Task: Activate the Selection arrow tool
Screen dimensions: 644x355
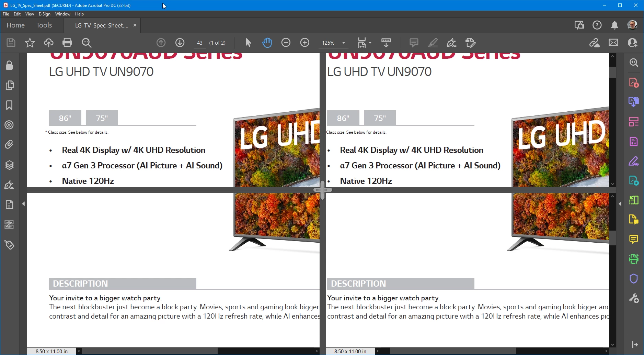Action: [248, 43]
